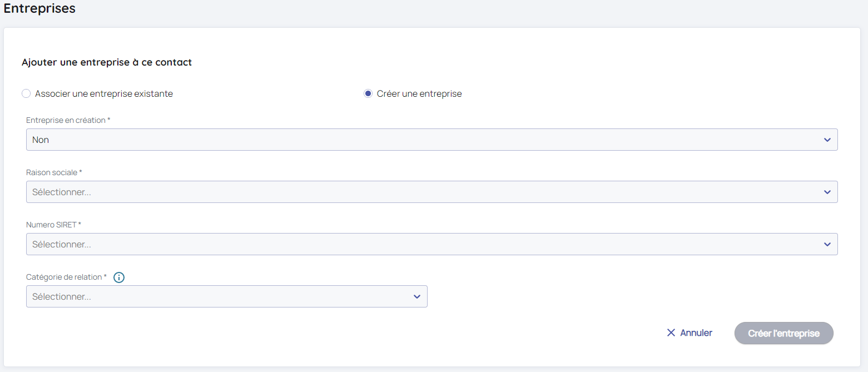868x372 pixels.
Task: Click the 'Créer une entreprise' label text
Action: point(419,94)
